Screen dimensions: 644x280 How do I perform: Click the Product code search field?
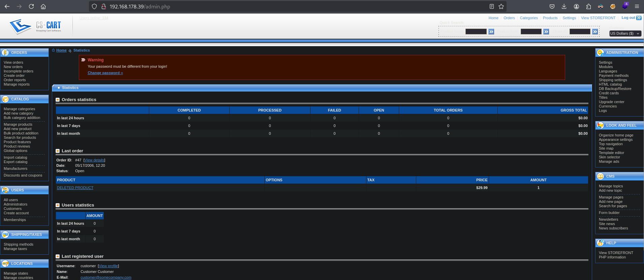tap(531, 32)
